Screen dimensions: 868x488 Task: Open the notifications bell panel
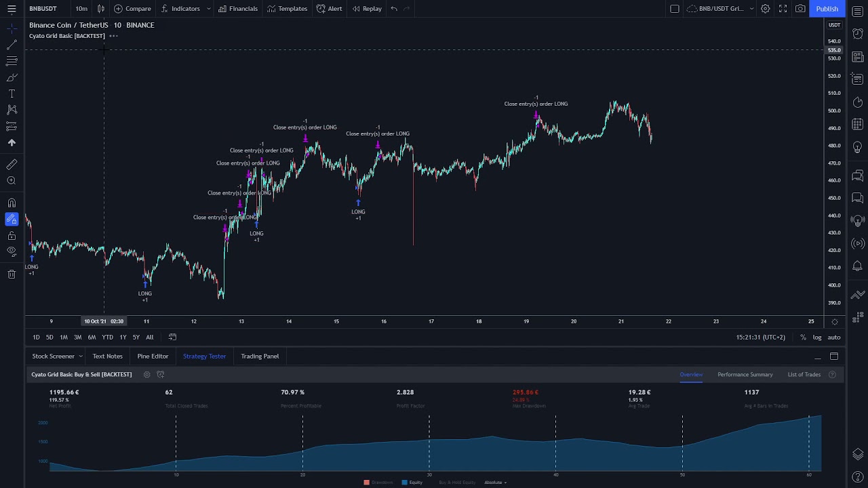pos(858,266)
